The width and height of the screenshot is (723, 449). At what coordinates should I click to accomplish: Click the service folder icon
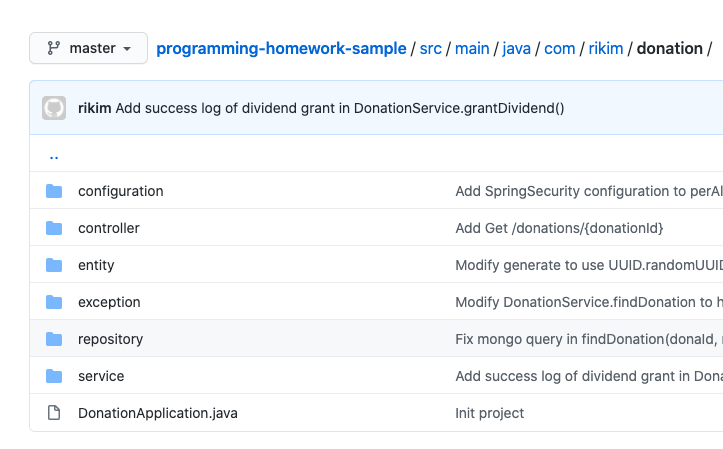[54, 376]
